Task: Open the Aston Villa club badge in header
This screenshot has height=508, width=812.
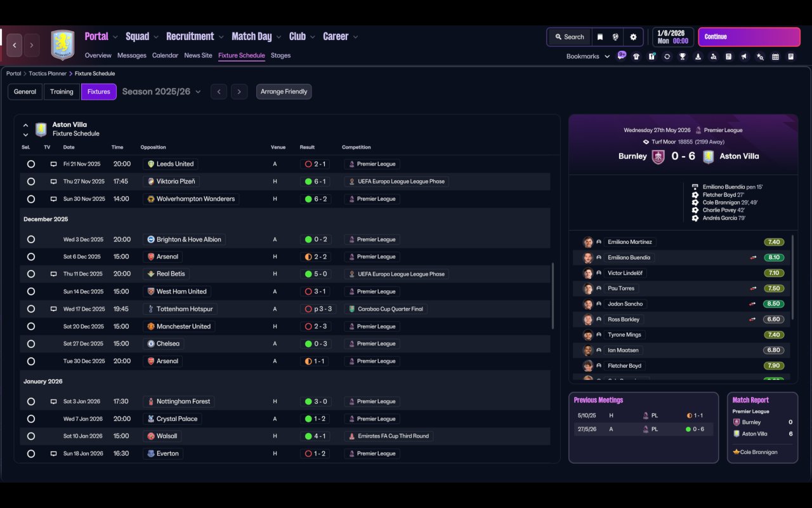Action: click(x=63, y=45)
